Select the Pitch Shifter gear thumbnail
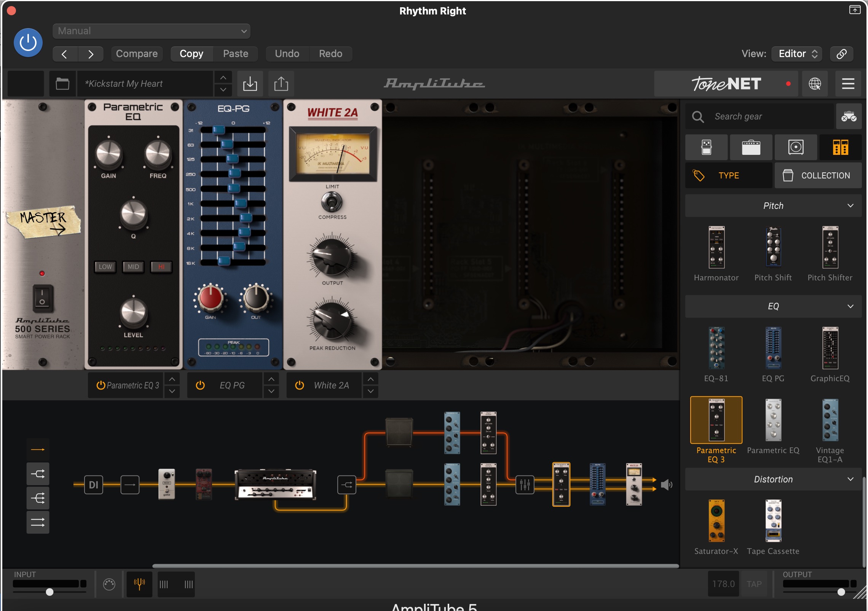Viewport: 868px width, 611px height. [x=830, y=248]
